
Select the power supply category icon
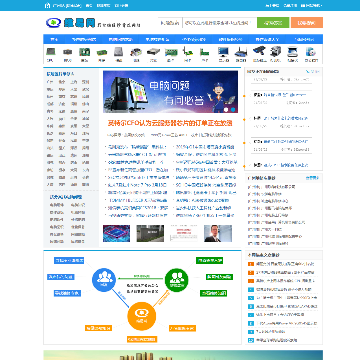pyautogui.click(x=136, y=52)
